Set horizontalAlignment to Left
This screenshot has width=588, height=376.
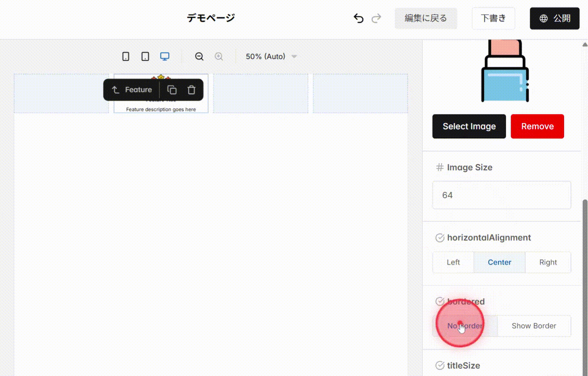(x=453, y=262)
